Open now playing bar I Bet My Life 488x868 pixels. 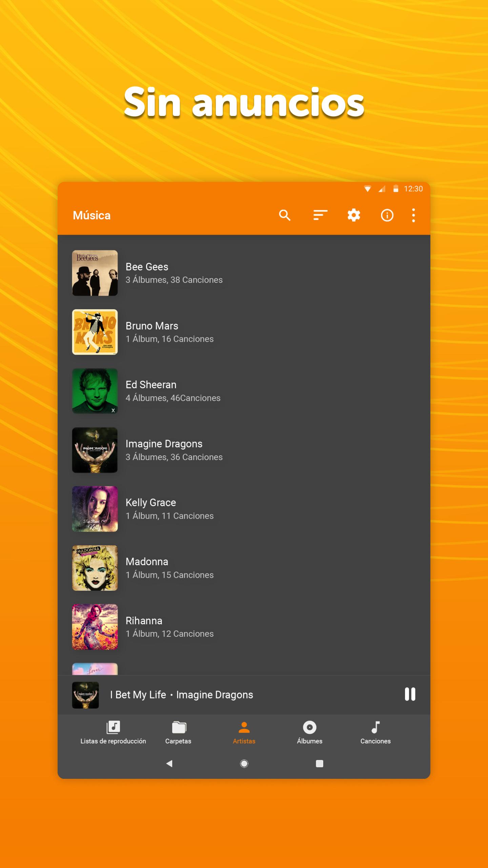click(x=181, y=695)
